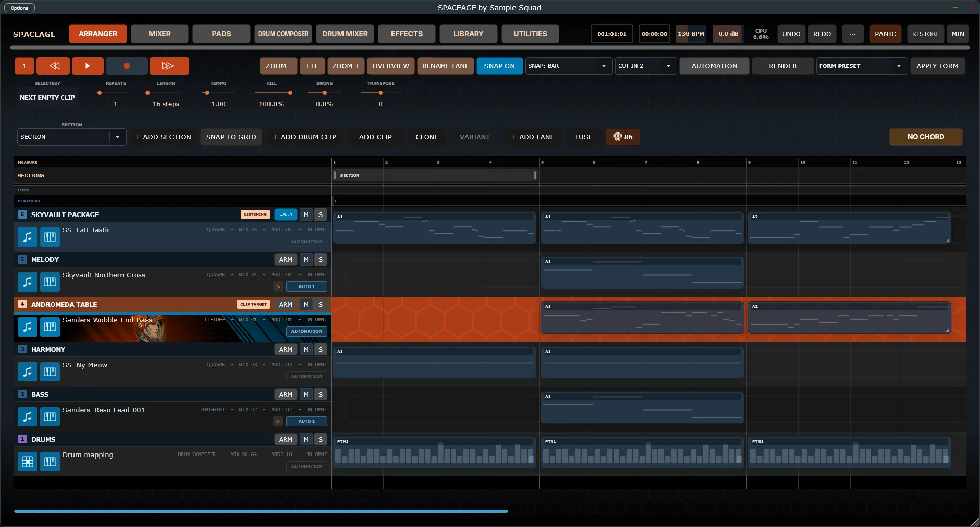This screenshot has width=980, height=527.
Task: Click the No Chord button
Action: pyautogui.click(x=925, y=137)
